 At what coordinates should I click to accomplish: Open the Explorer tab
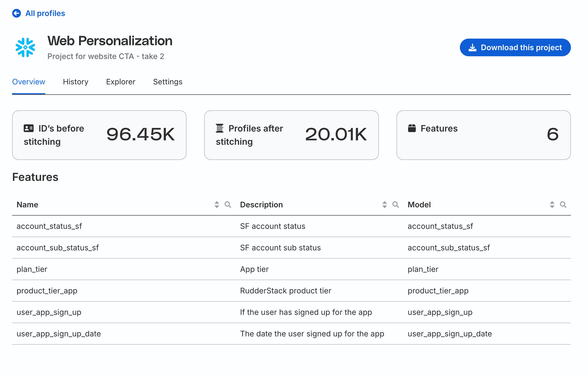pyautogui.click(x=121, y=82)
